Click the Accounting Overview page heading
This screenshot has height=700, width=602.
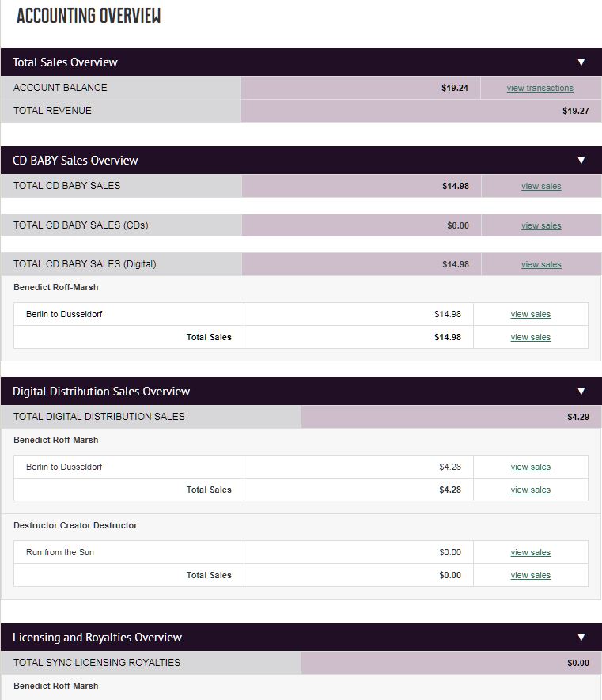89,16
